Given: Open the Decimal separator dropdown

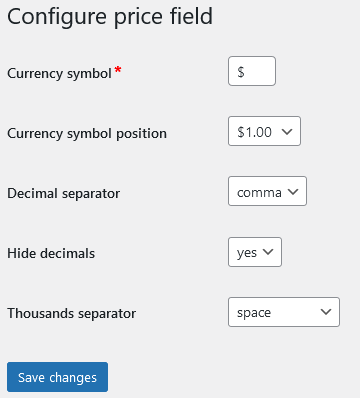Looking at the screenshot, I should click(267, 191).
